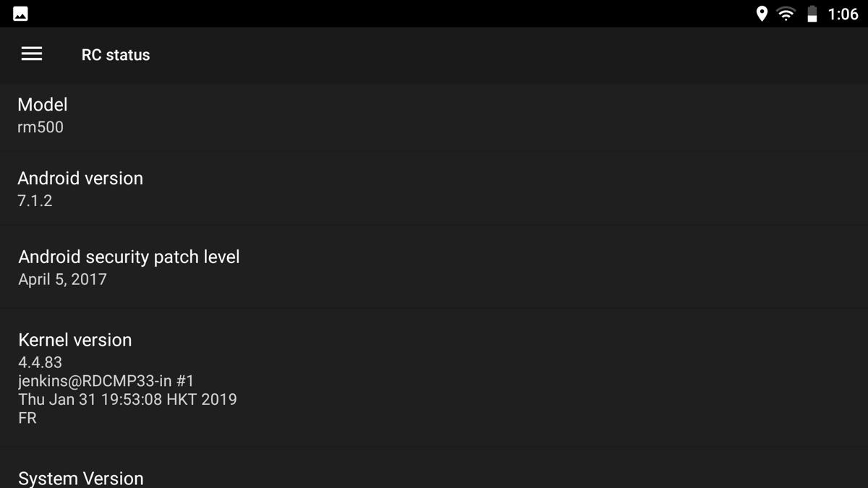The height and width of the screenshot is (488, 868).
Task: Tap the picture notification icon in status bar
Action: click(x=20, y=14)
